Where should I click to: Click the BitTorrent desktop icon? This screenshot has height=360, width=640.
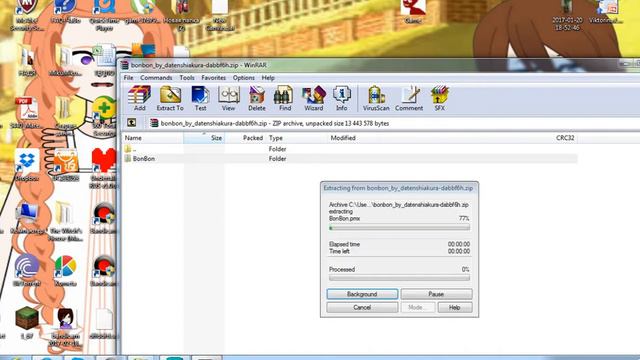pos(27,270)
